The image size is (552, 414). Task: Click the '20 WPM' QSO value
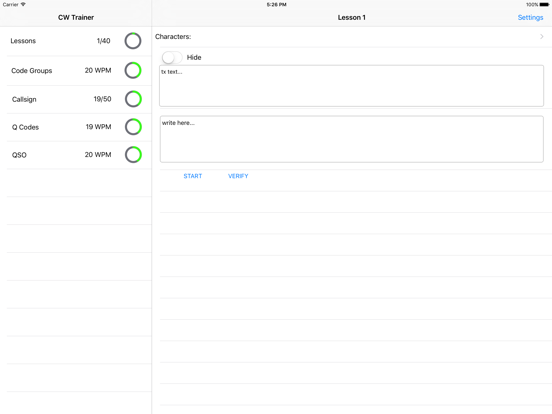click(x=98, y=155)
